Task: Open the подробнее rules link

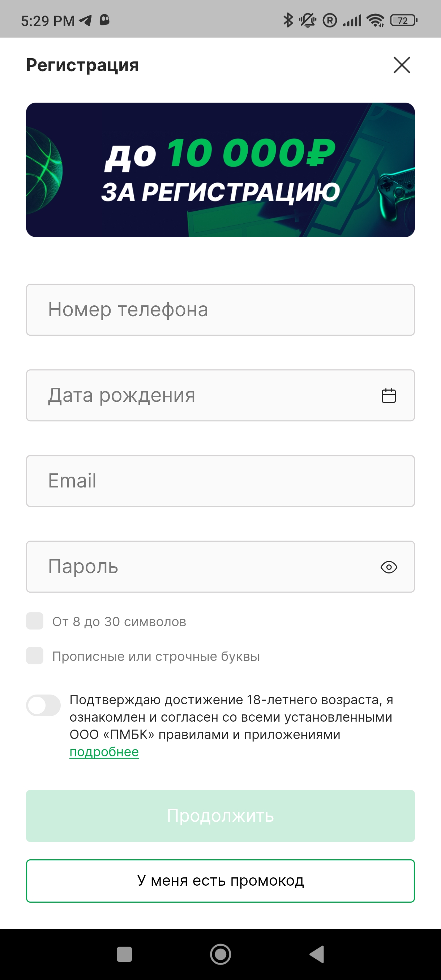Action: click(x=104, y=752)
